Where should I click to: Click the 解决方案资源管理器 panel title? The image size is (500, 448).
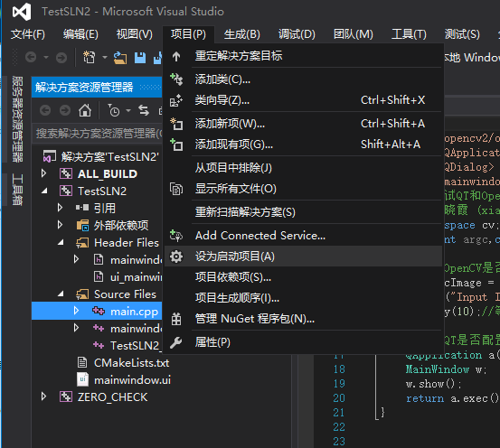[x=84, y=87]
